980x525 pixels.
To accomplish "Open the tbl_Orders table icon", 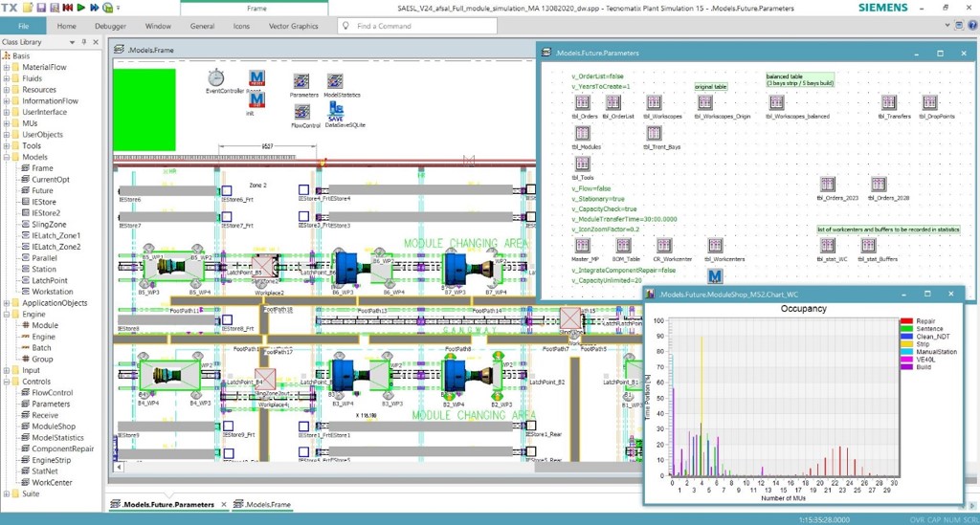I will click(583, 102).
